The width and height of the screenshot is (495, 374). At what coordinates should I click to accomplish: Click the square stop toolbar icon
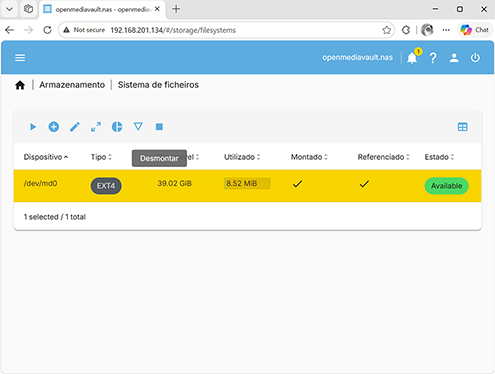159,127
